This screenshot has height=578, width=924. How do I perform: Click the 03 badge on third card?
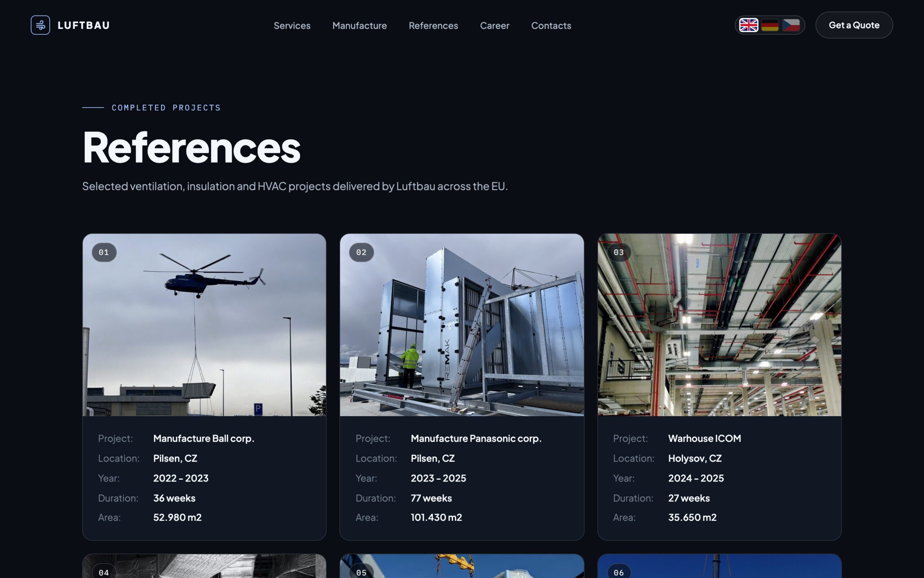619,252
